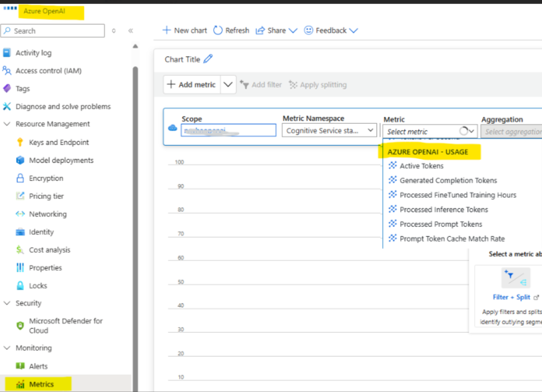Click the AZURE OPENAI - USAGE group header
This screenshot has height=392, width=542.
(427, 152)
